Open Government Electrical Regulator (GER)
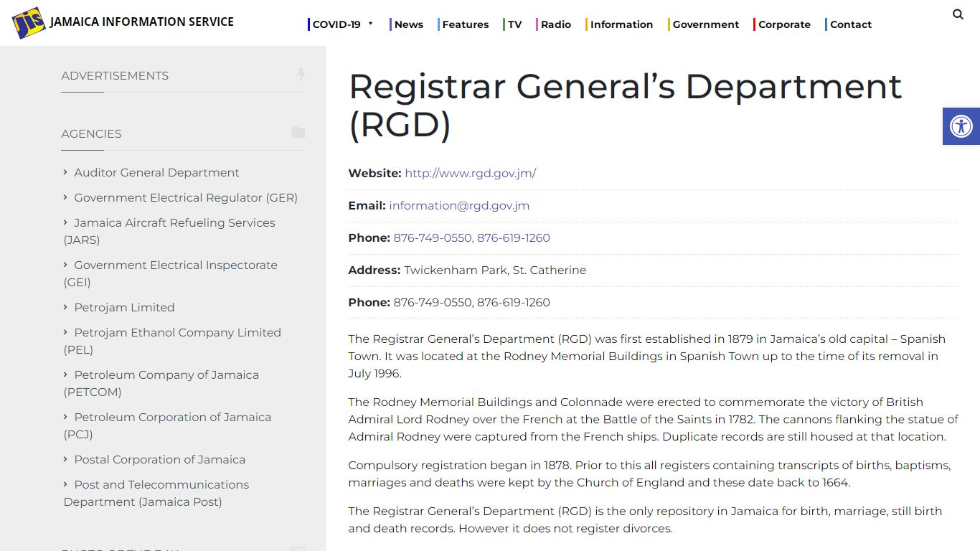980x551 pixels. (x=186, y=197)
